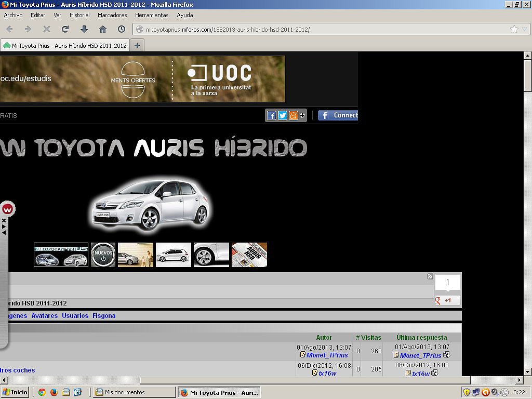
Task: Click the vertical scrollbar up arrow
Action: tap(527, 55)
